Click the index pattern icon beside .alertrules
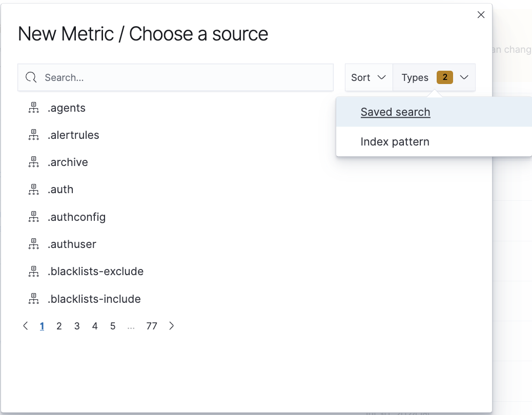This screenshot has width=532, height=415. point(33,135)
